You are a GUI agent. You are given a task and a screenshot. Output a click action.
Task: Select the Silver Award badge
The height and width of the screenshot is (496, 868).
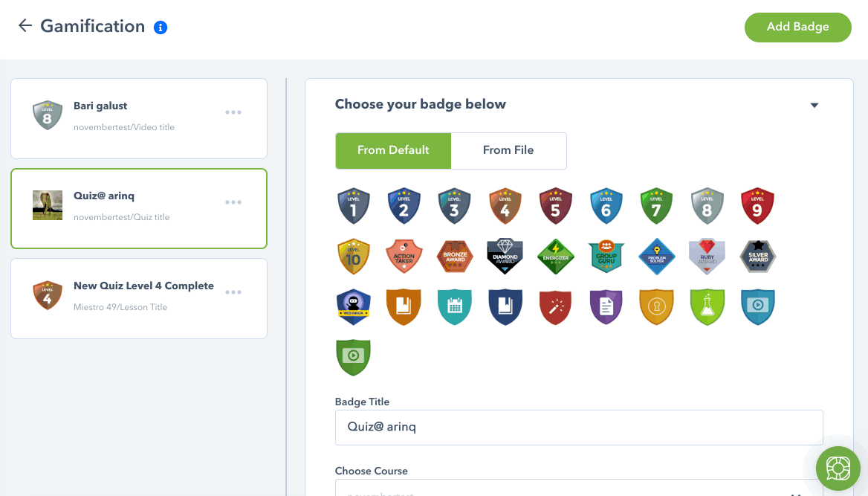tap(757, 256)
